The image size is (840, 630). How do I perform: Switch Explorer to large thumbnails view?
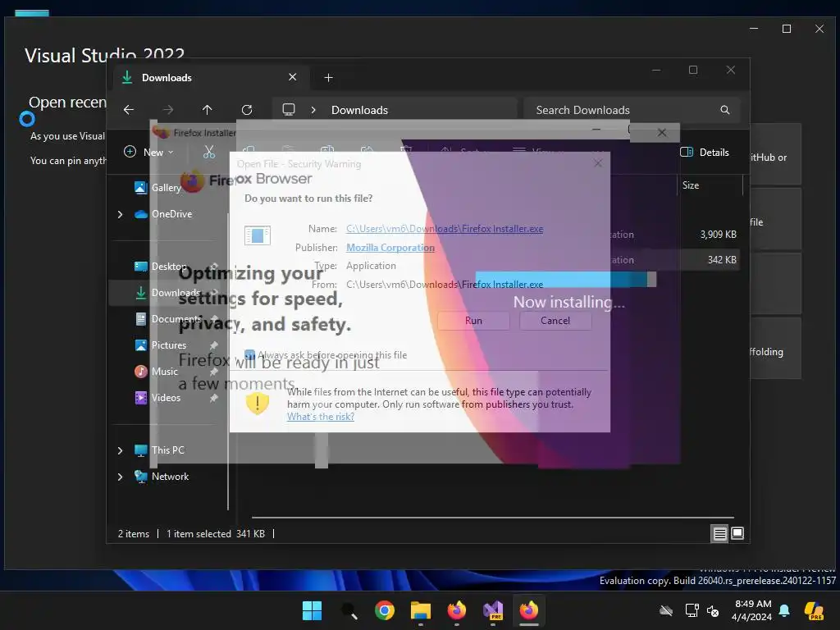737,533
